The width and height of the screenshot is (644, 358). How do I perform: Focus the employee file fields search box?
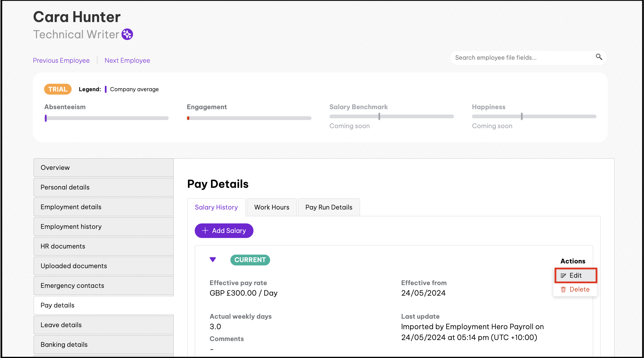(523, 58)
